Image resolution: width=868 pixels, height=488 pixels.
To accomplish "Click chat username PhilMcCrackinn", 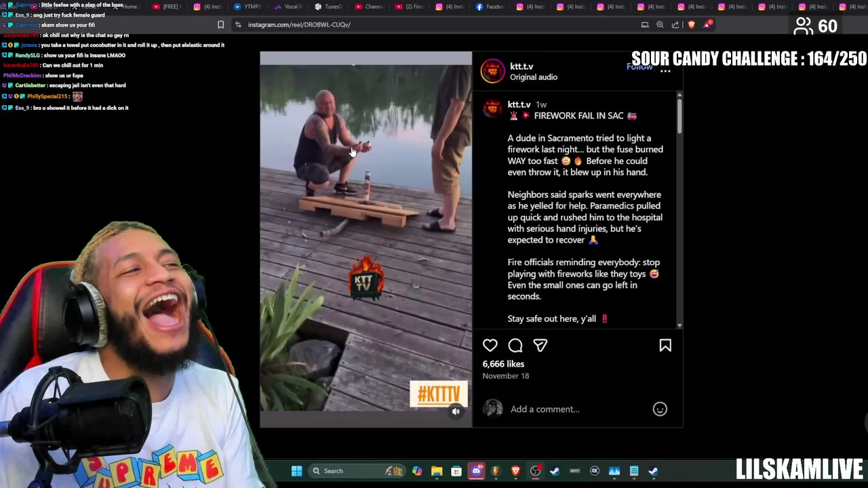I will (x=22, y=75).
